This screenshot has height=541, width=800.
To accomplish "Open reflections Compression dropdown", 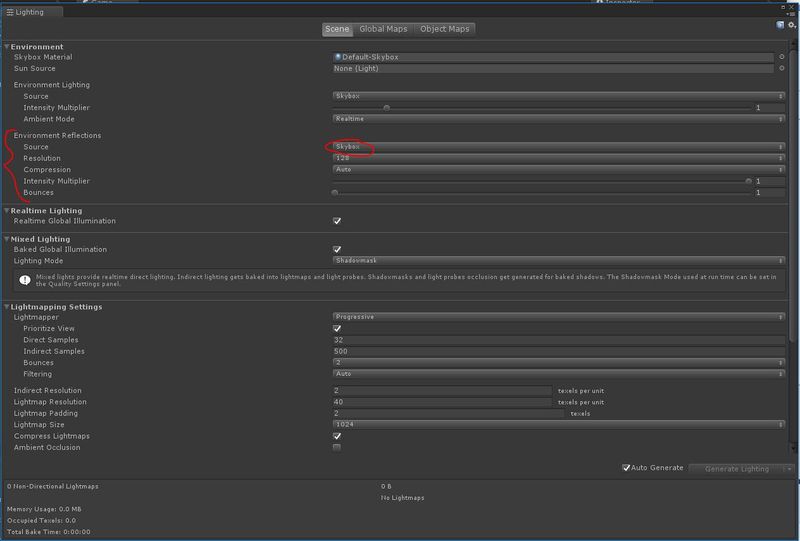I will point(559,169).
